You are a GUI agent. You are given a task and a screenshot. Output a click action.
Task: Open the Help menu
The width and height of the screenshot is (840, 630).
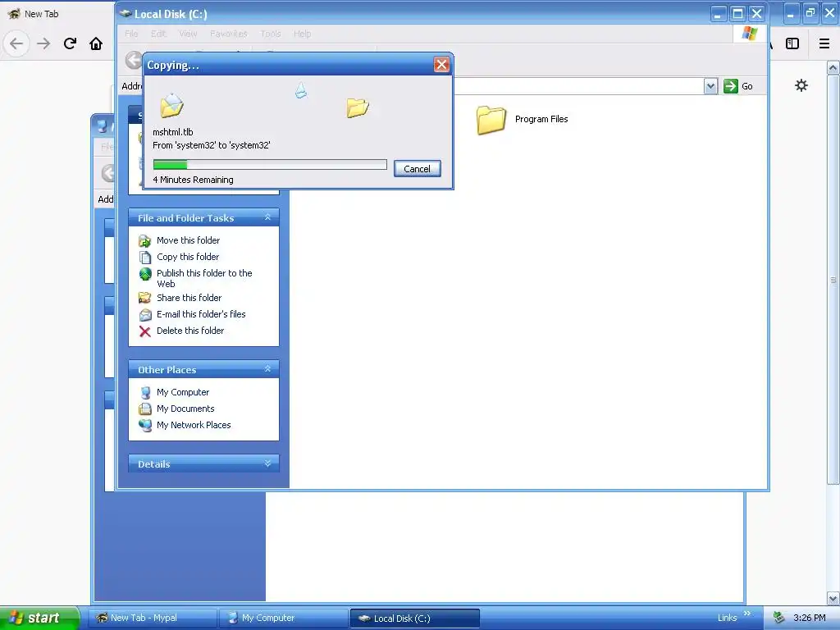pyautogui.click(x=302, y=34)
